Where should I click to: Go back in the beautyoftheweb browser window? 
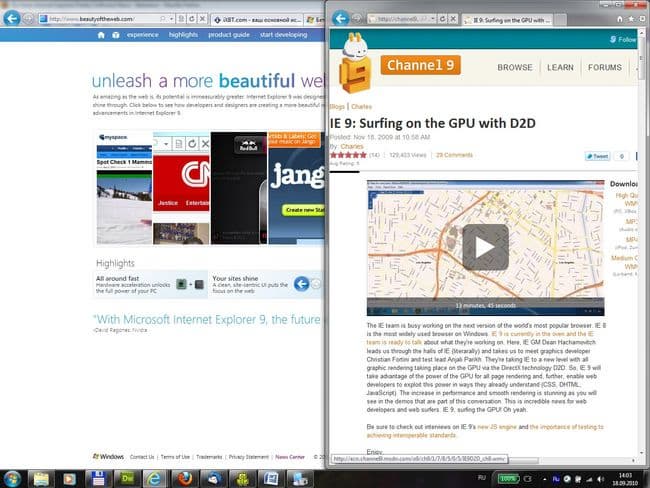click(12, 19)
